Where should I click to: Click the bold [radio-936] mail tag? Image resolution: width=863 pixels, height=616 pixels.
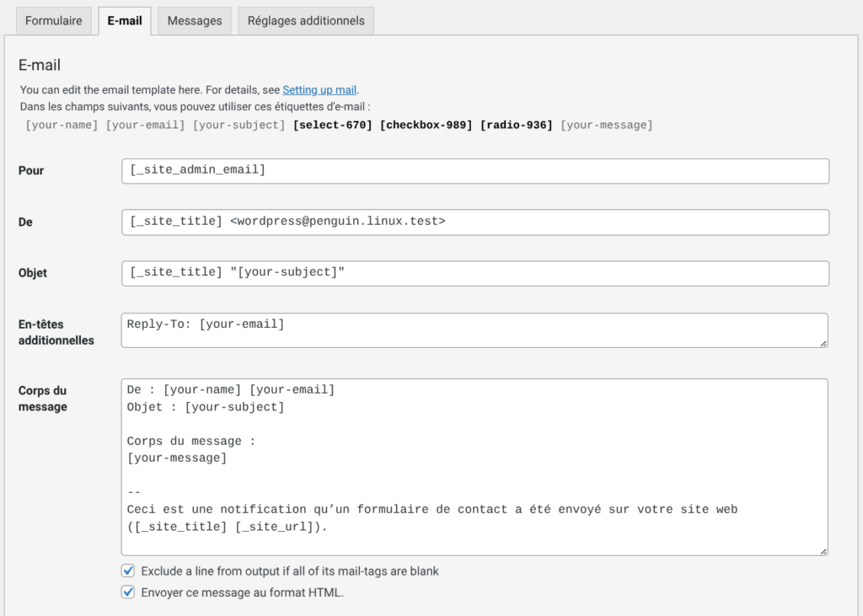tap(516, 126)
